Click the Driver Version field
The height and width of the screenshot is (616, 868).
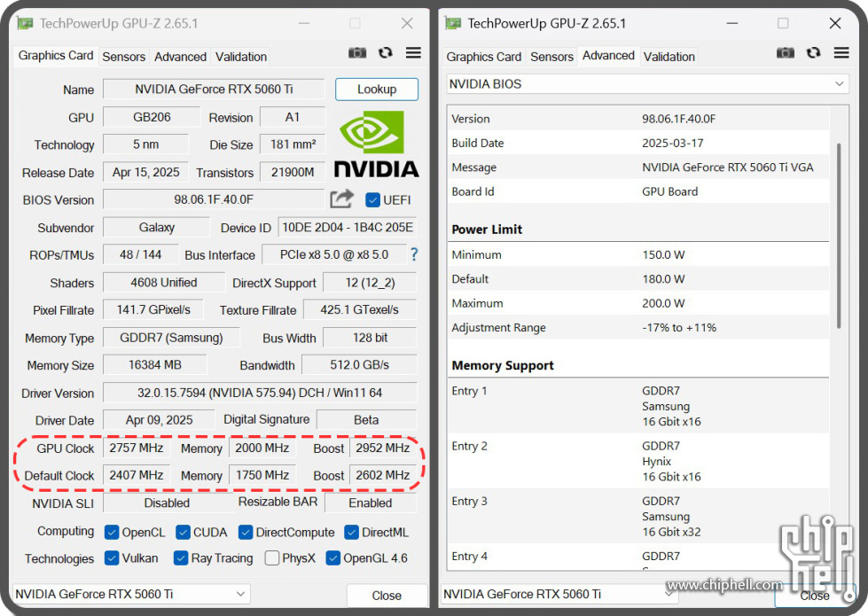point(260,393)
